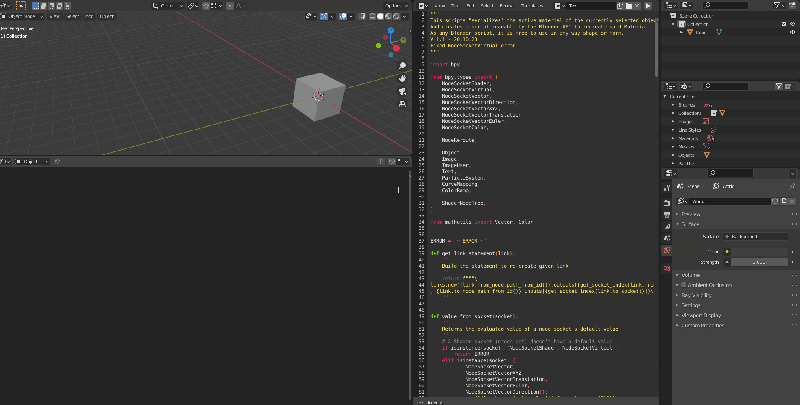Open the Texture properties tab
This screenshot has height=405, width=800.
click(x=667, y=268)
